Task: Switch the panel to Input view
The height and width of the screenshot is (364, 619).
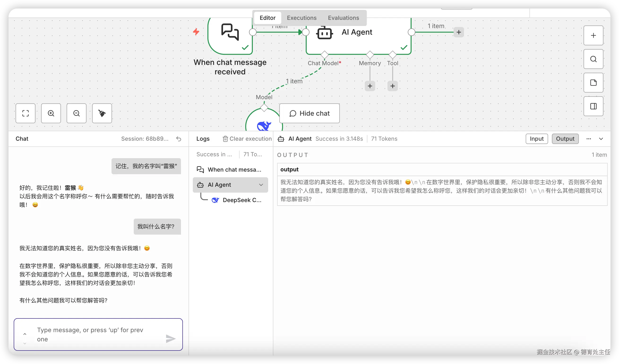Action: click(537, 139)
